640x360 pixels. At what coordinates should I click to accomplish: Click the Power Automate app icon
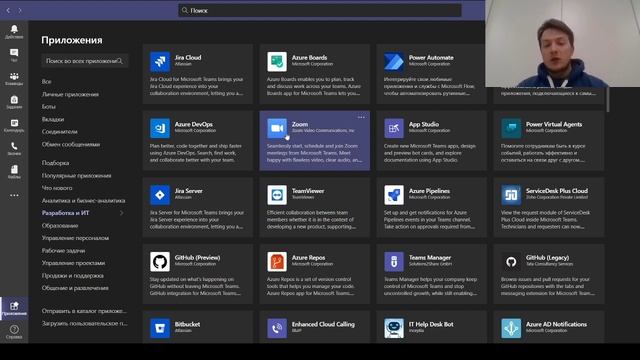coord(394,62)
